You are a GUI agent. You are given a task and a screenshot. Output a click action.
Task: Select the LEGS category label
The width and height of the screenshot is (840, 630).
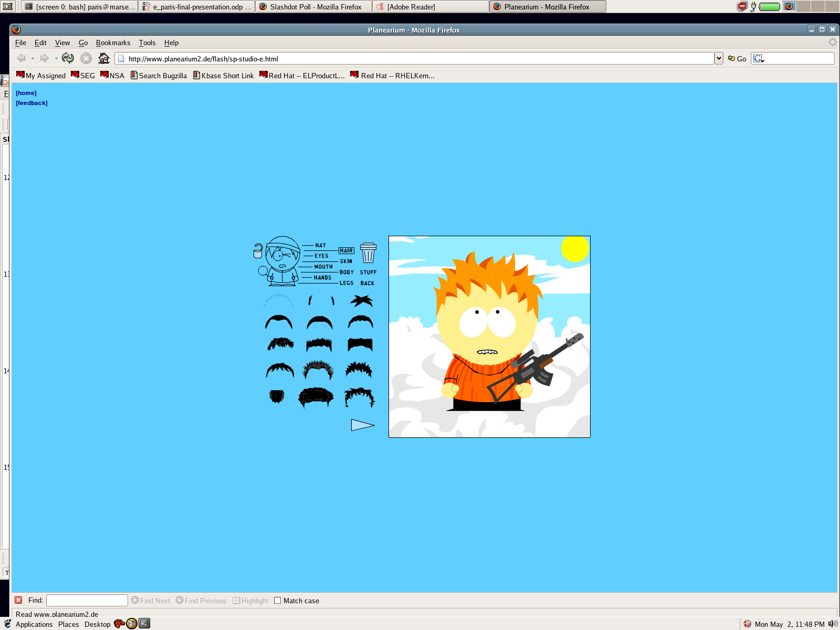pos(346,283)
